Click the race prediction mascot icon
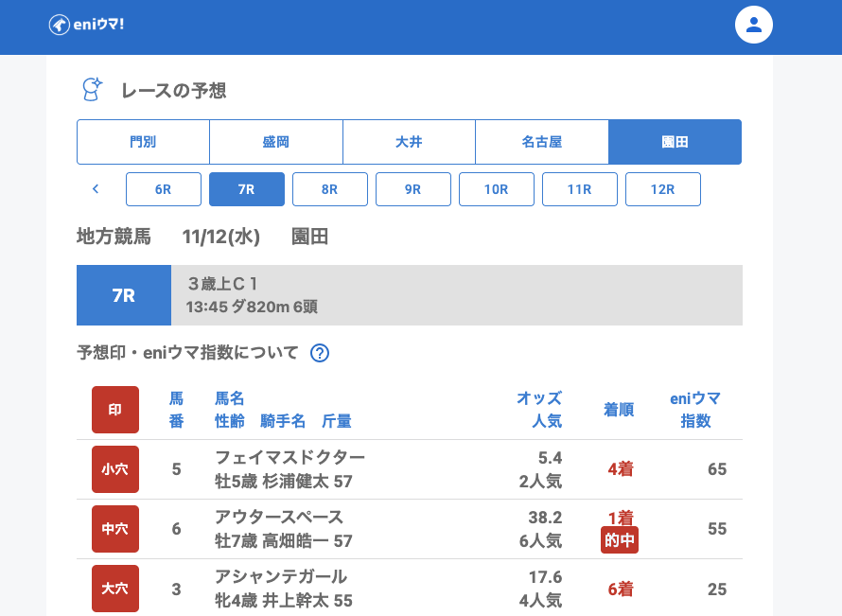Screen dimensions: 842x616 click(92, 90)
